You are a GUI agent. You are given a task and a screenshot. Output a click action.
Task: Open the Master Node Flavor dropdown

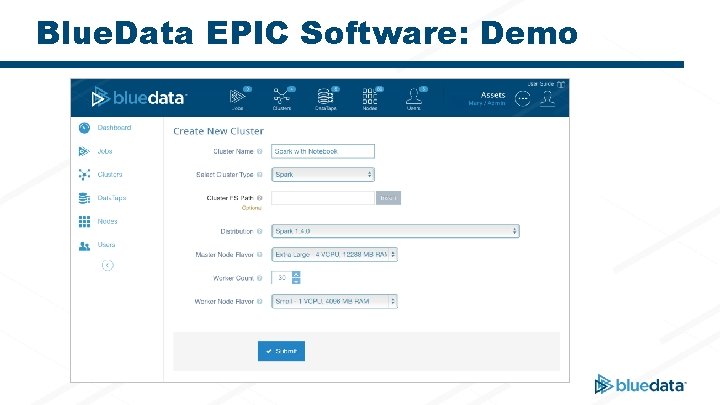pyautogui.click(x=334, y=254)
